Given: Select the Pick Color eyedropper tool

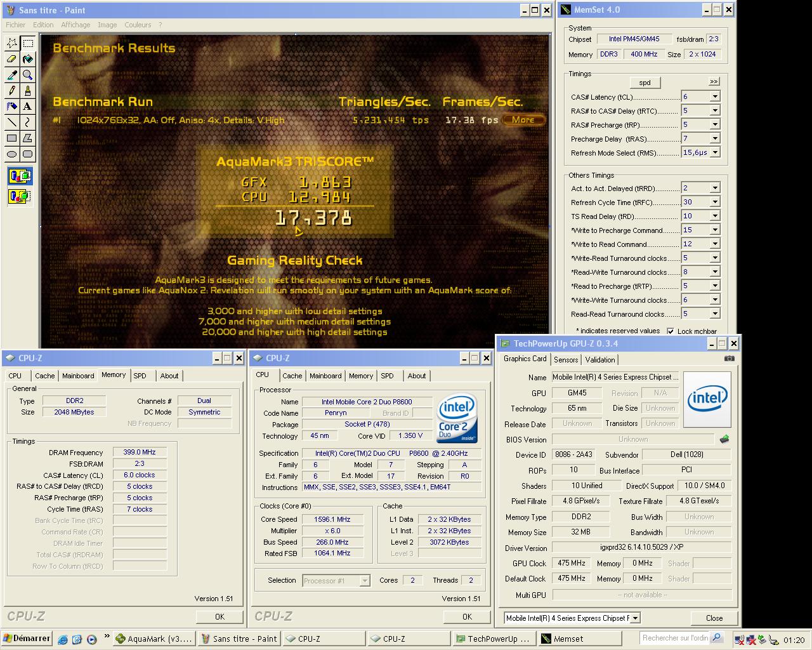Looking at the screenshot, I should [11, 75].
